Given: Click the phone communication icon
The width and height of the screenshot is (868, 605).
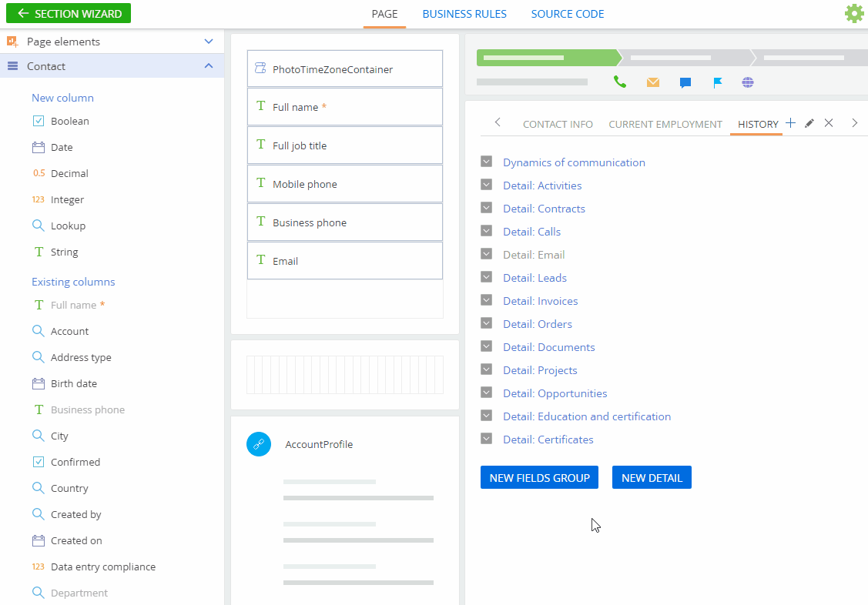Looking at the screenshot, I should pos(620,82).
